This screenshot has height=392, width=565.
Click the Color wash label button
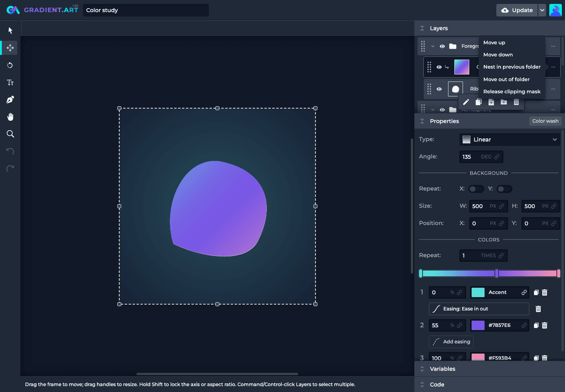tap(545, 121)
